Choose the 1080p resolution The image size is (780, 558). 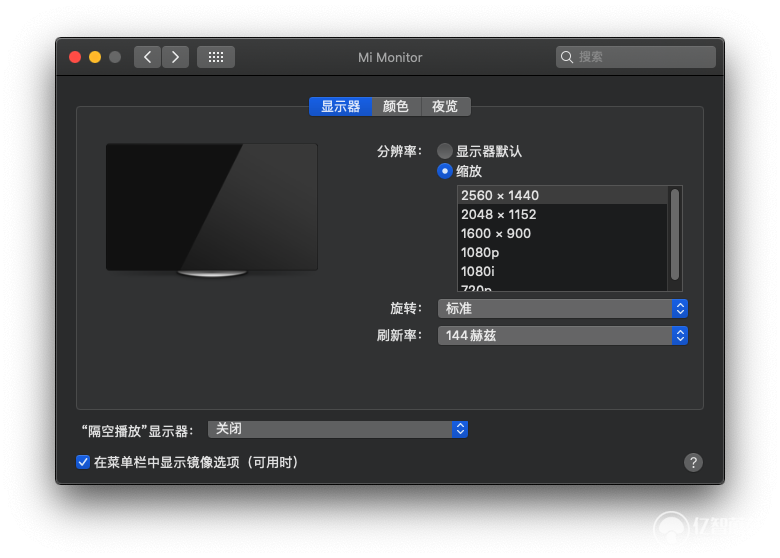pyautogui.click(x=562, y=253)
